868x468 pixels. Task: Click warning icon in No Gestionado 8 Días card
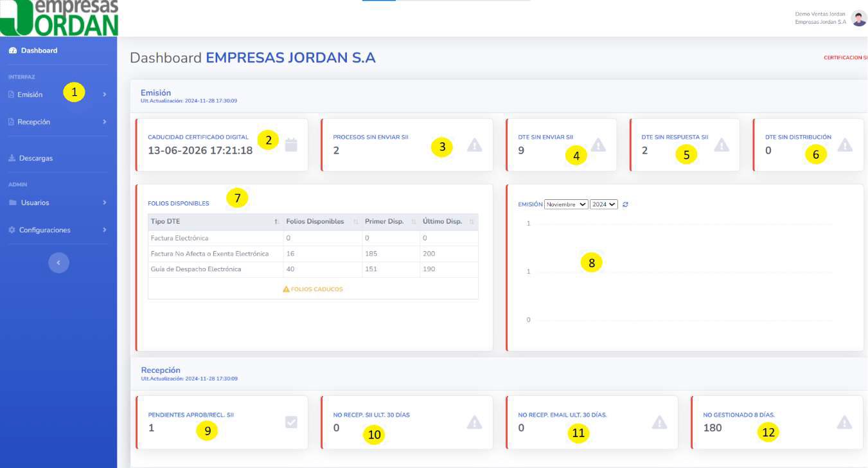click(x=845, y=422)
